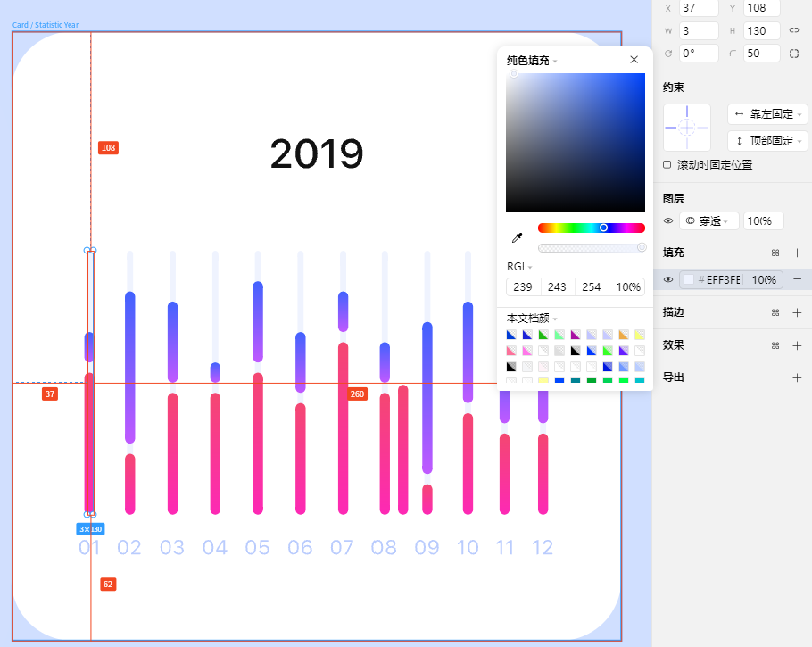
Task: Remove the #EFF3FE fill with minus icon
Action: click(798, 279)
